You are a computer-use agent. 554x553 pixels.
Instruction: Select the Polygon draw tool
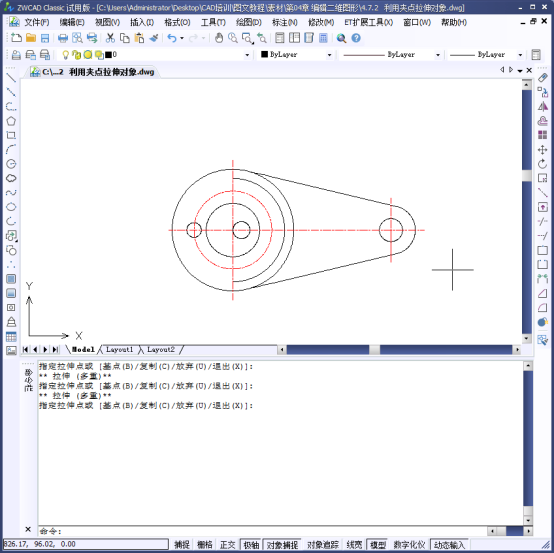click(11, 121)
